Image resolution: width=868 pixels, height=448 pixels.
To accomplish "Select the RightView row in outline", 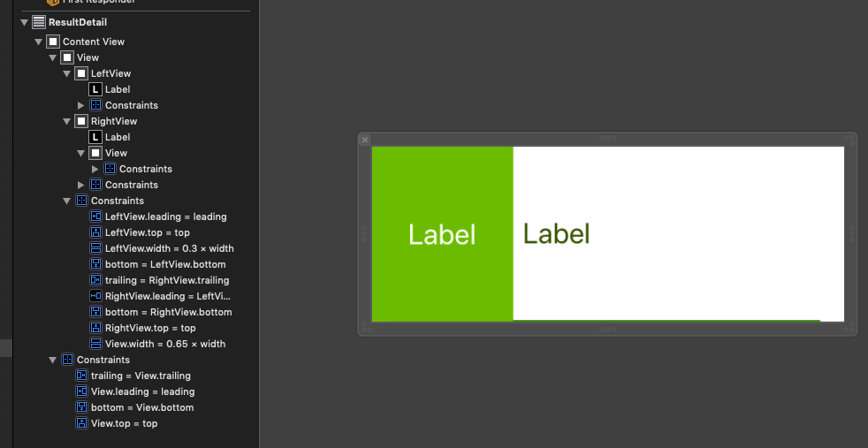I will point(114,121).
